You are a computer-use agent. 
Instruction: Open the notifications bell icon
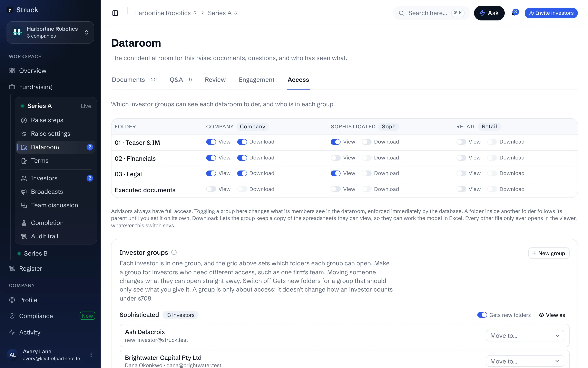click(x=515, y=13)
